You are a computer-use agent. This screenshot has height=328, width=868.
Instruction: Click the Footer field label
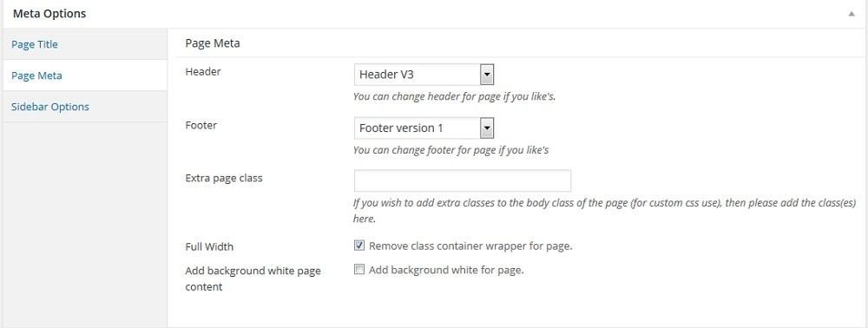click(x=201, y=125)
